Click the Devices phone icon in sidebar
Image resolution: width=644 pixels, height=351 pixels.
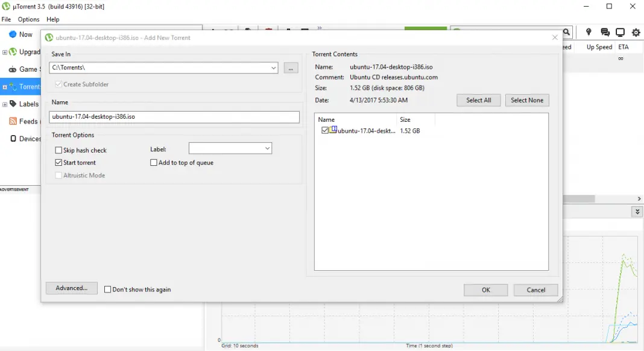(x=13, y=139)
